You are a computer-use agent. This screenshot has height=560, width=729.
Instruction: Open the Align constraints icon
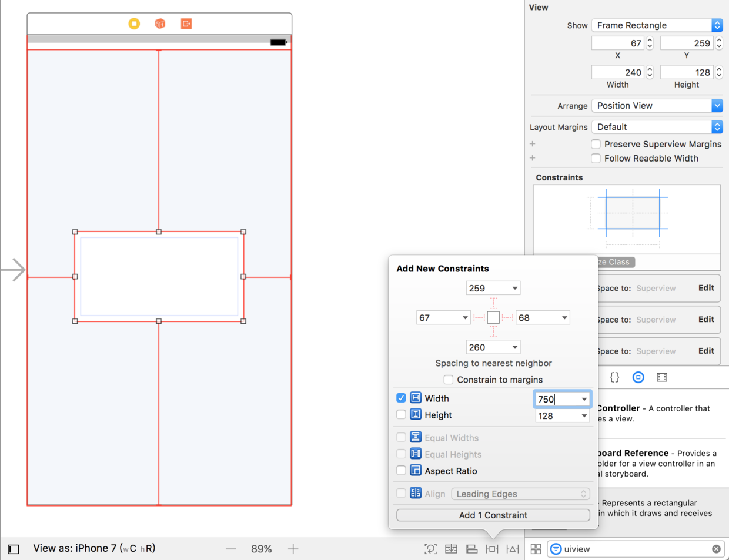[471, 549]
